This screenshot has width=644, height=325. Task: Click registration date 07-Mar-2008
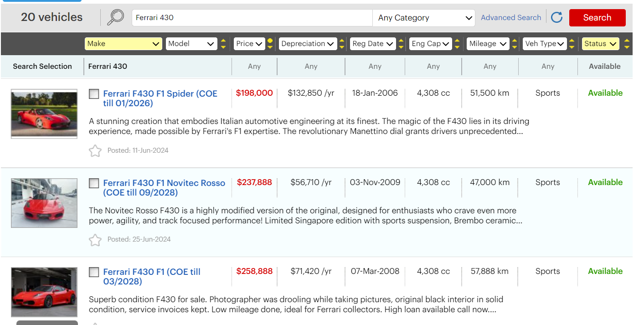pos(375,271)
